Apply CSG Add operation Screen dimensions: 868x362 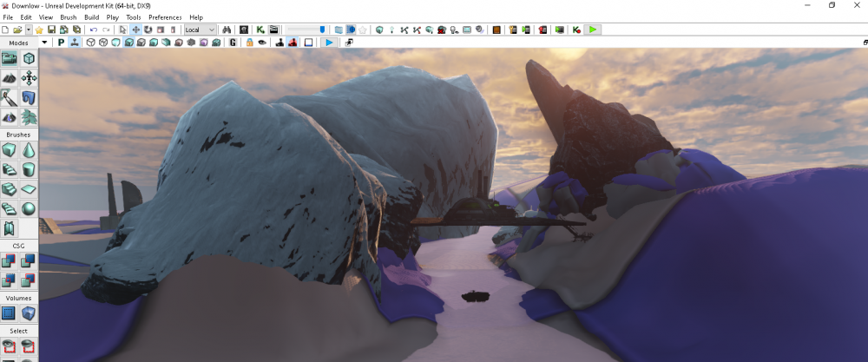click(10, 260)
